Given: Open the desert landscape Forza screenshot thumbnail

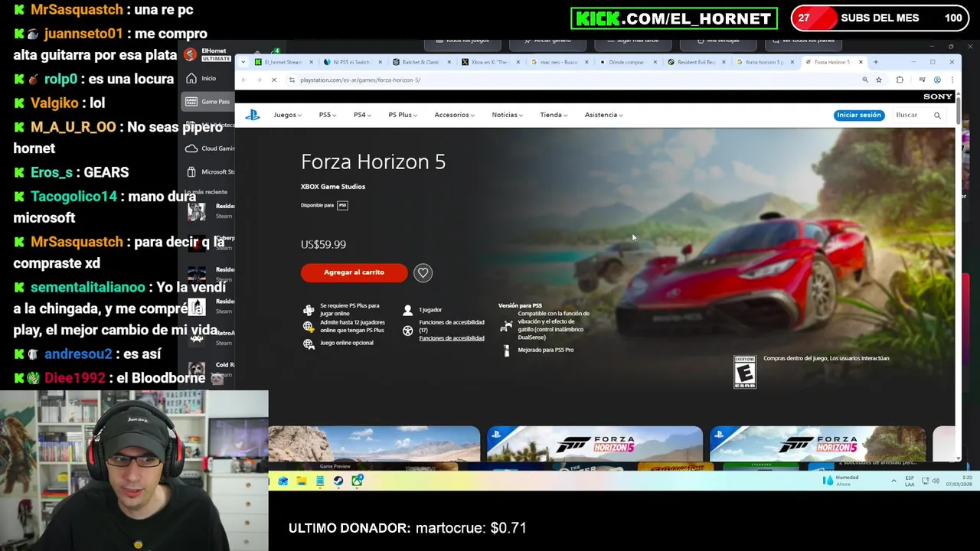Looking at the screenshot, I should (x=374, y=445).
